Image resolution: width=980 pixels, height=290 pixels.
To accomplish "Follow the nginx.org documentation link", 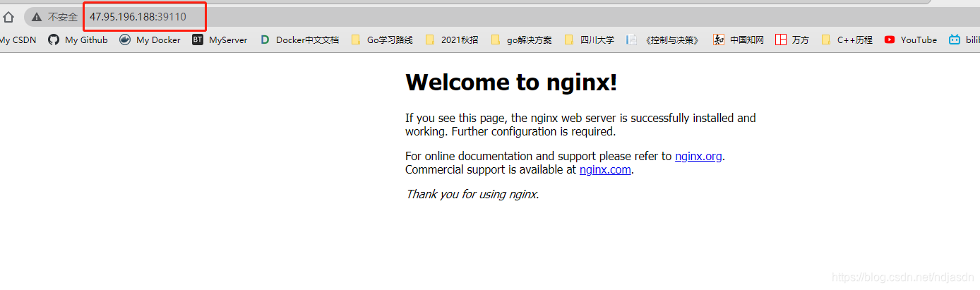I will point(698,156).
